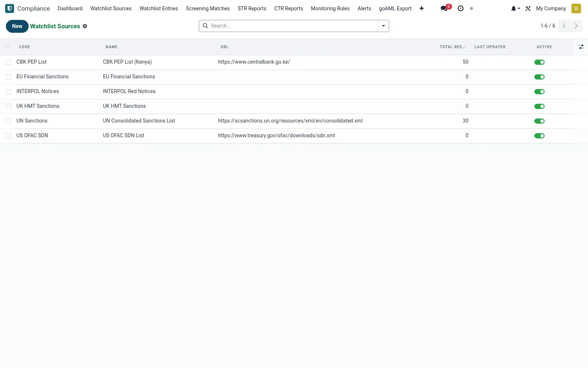588x368 pixels.
Task: Open the STR Reports menu
Action: point(252,8)
